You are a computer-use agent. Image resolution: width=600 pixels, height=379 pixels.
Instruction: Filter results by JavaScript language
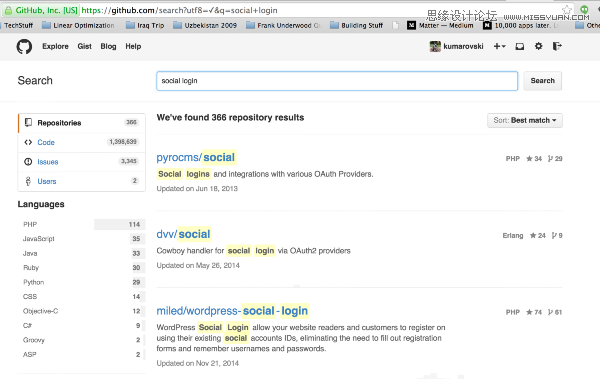82,239
